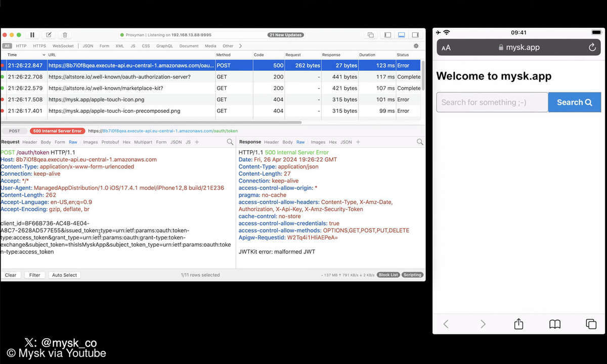
Task: Tap the Safari share icon
Action: click(x=518, y=324)
